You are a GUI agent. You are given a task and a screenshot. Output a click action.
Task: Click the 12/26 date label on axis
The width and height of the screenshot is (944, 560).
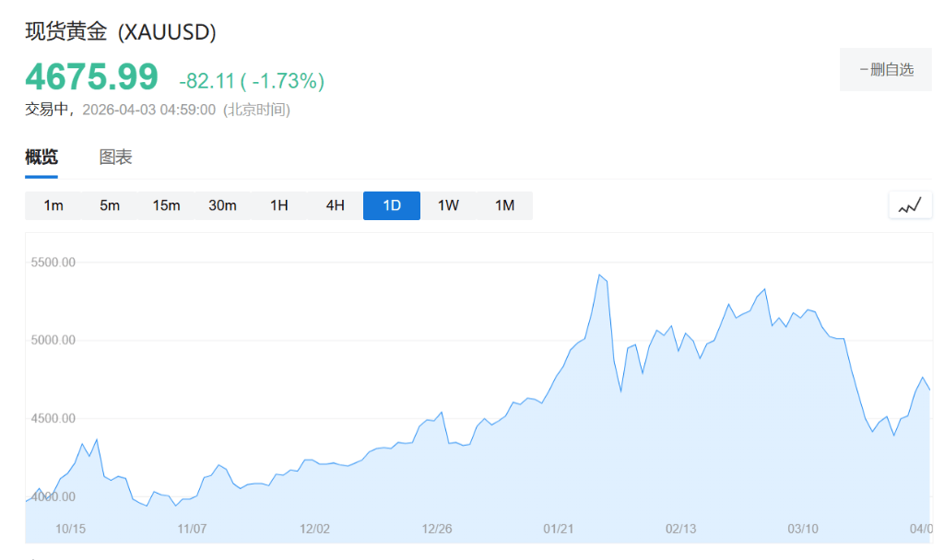coord(437,529)
